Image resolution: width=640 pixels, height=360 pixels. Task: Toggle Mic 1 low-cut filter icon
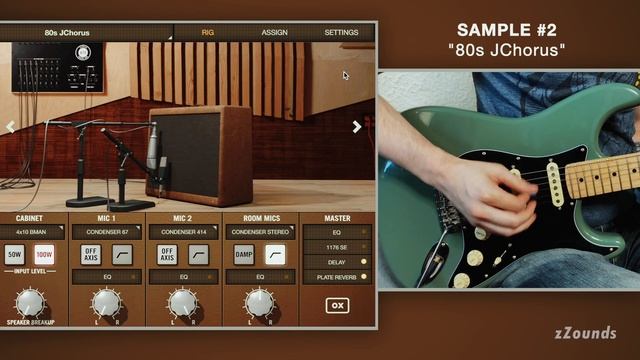tap(122, 255)
